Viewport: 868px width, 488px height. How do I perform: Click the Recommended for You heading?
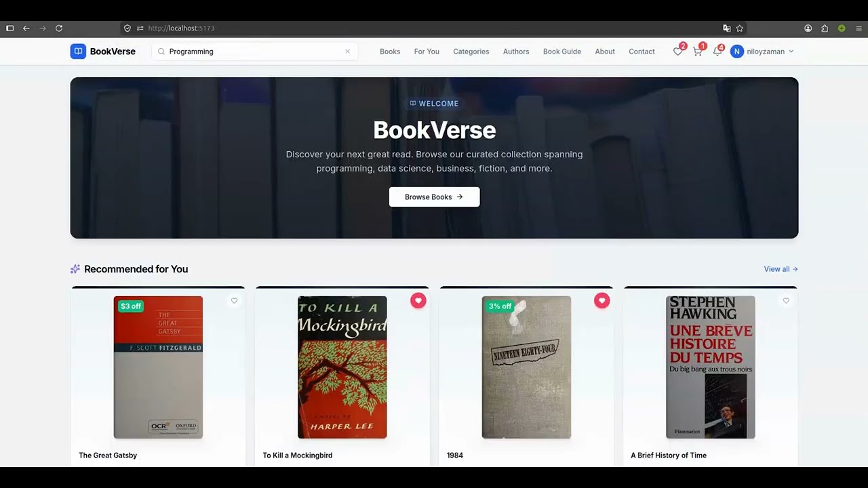(x=136, y=269)
